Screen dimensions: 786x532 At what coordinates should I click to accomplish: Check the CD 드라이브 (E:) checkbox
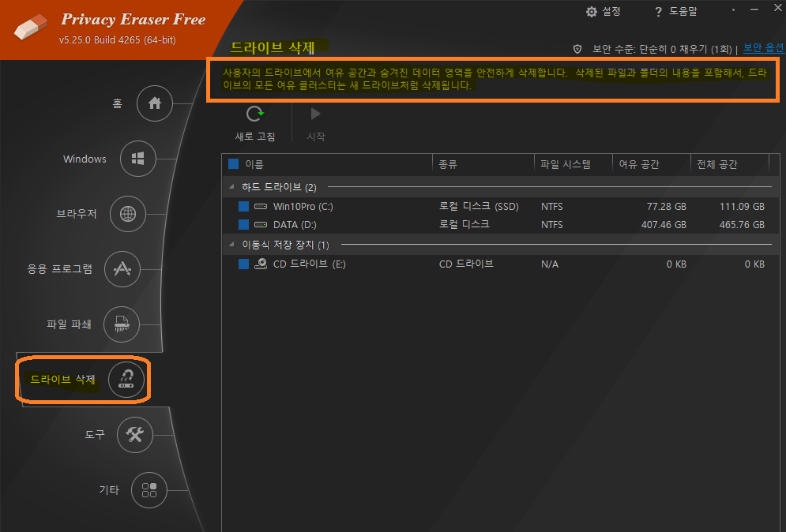click(243, 264)
